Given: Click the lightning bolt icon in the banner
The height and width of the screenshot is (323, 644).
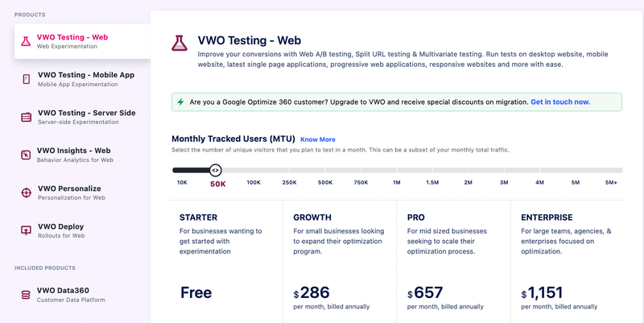Looking at the screenshot, I should click(x=181, y=102).
